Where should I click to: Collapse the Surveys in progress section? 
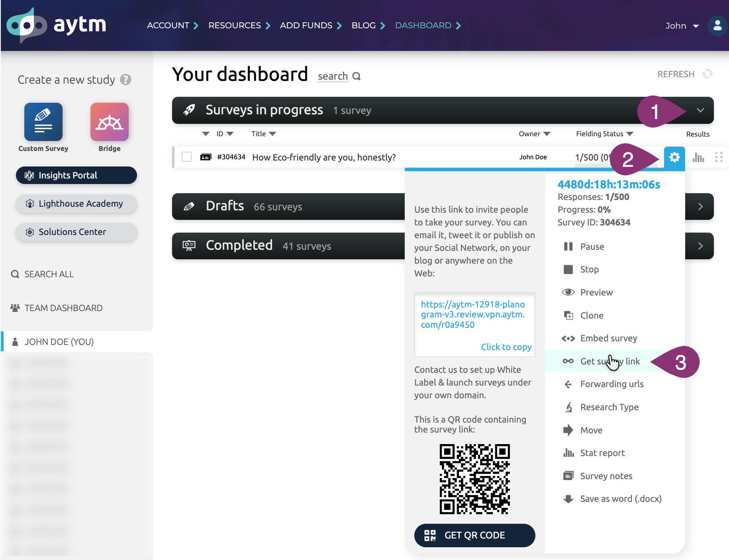tap(700, 110)
